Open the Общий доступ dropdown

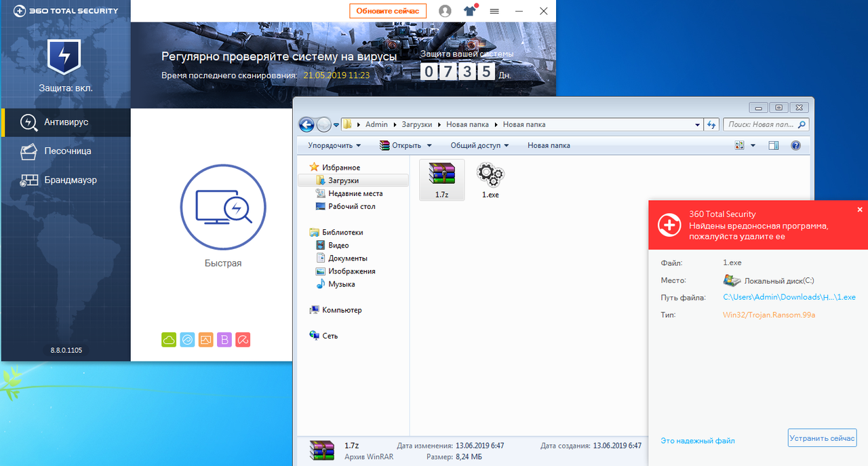(479, 145)
